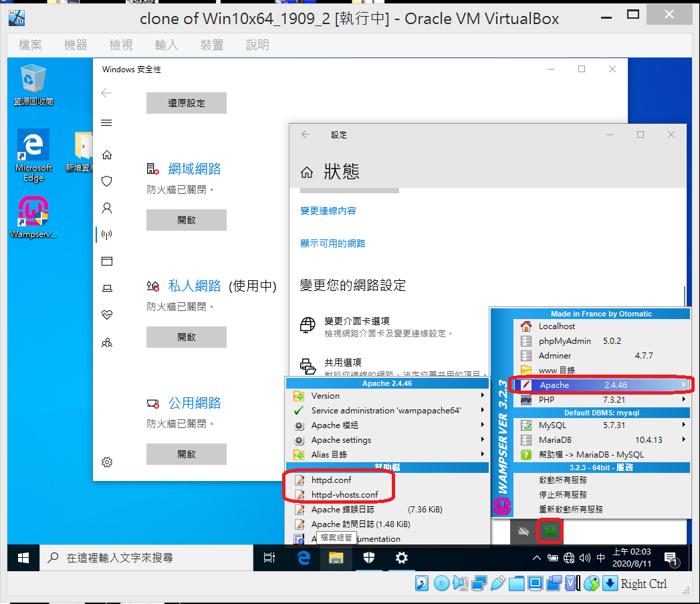700x604 pixels.
Task: Open File Explorer on the taskbar
Action: [x=336, y=558]
